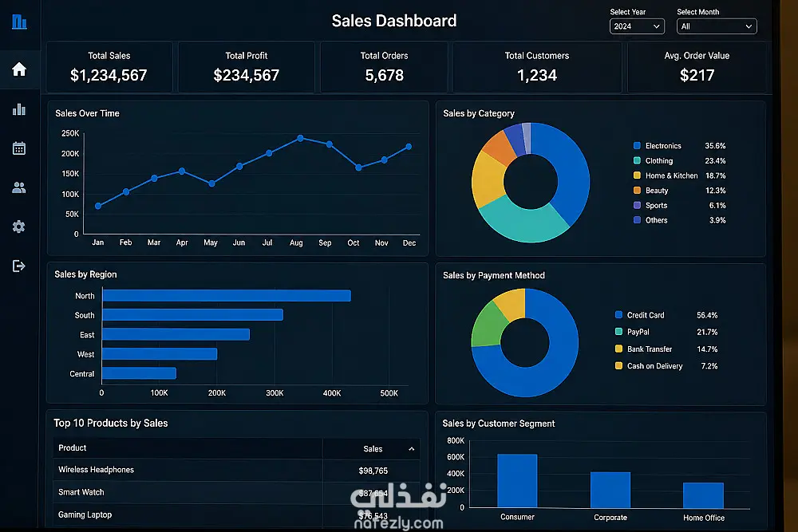Open the calendar icon in sidebar
This screenshot has width=798, height=532.
click(19, 148)
